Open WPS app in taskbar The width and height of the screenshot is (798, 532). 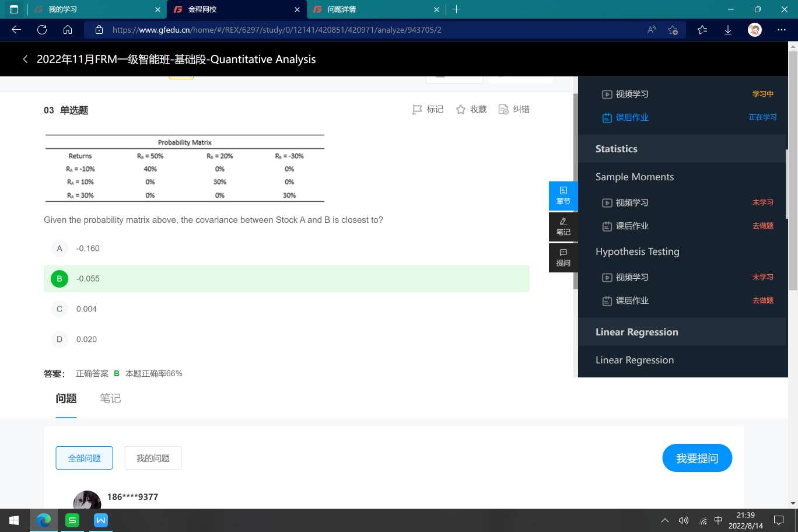click(101, 520)
